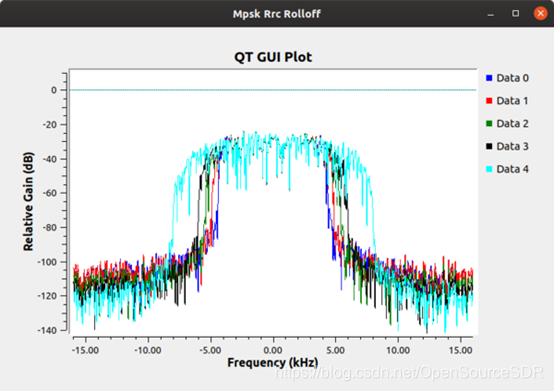Click the -40 dB gain tick label

click(49, 159)
